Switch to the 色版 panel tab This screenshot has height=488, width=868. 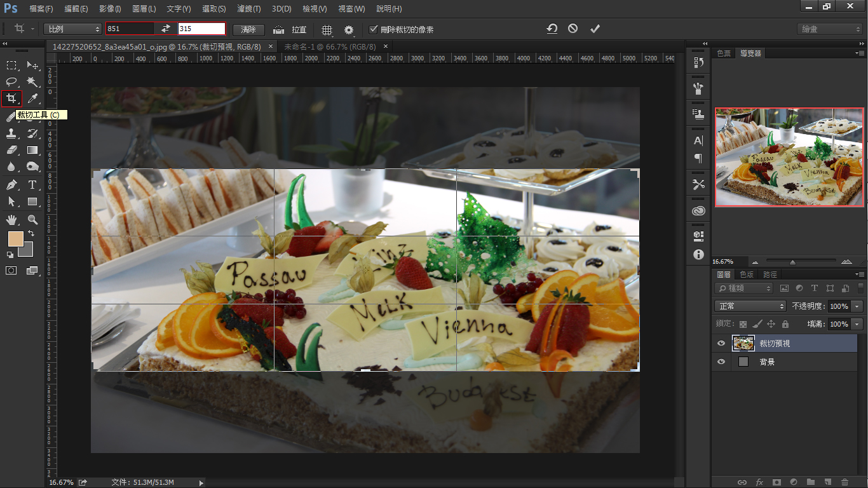pyautogui.click(x=746, y=274)
